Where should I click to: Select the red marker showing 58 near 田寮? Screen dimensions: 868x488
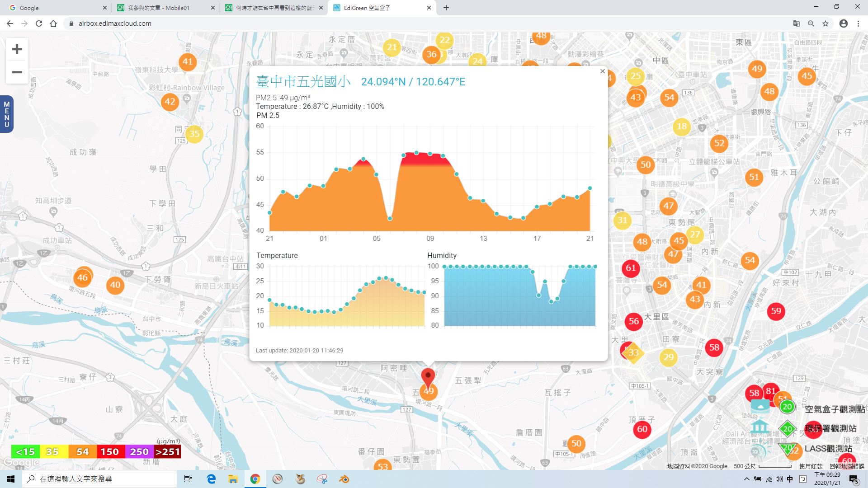[714, 347]
